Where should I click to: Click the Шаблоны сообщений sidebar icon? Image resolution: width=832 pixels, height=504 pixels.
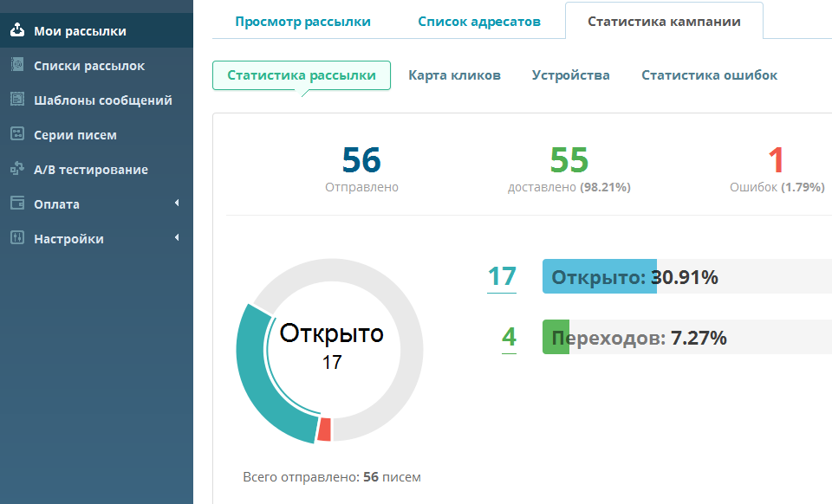pyautogui.click(x=17, y=99)
